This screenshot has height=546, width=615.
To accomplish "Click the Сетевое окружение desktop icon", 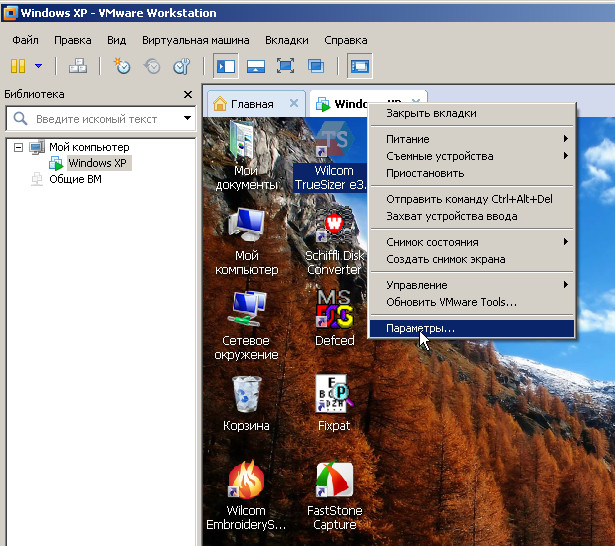I will tap(246, 326).
